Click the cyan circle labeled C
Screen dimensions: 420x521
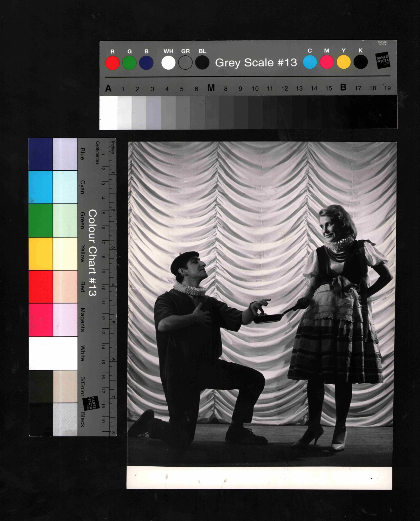(x=310, y=62)
